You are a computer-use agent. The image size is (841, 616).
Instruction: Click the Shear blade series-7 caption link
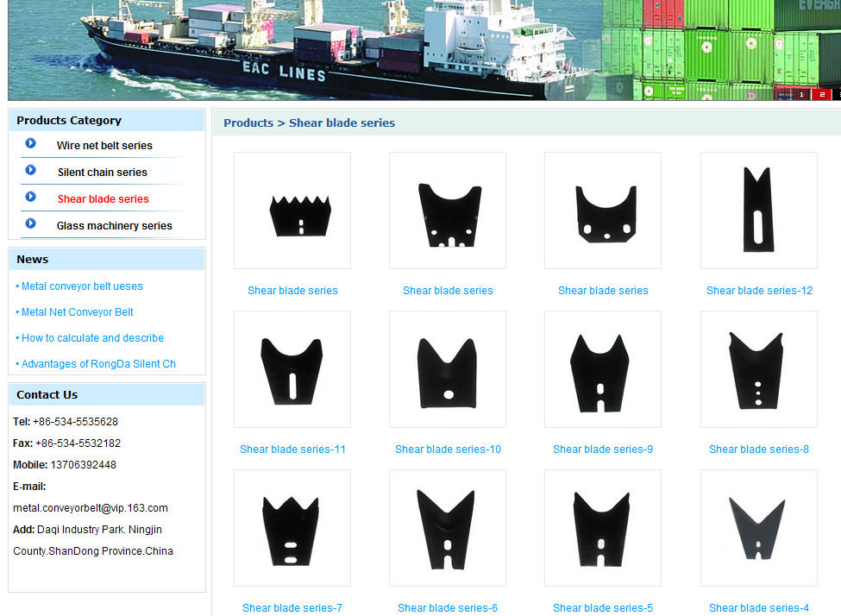click(x=292, y=608)
